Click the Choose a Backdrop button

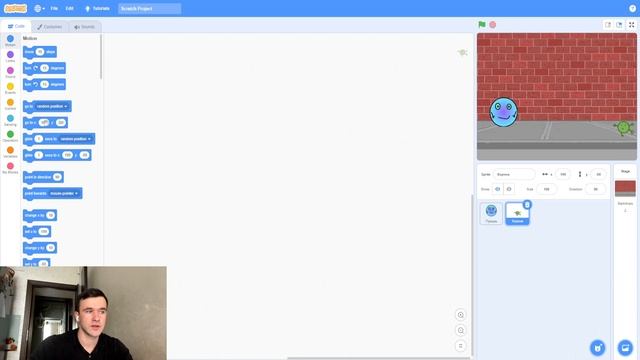click(625, 348)
